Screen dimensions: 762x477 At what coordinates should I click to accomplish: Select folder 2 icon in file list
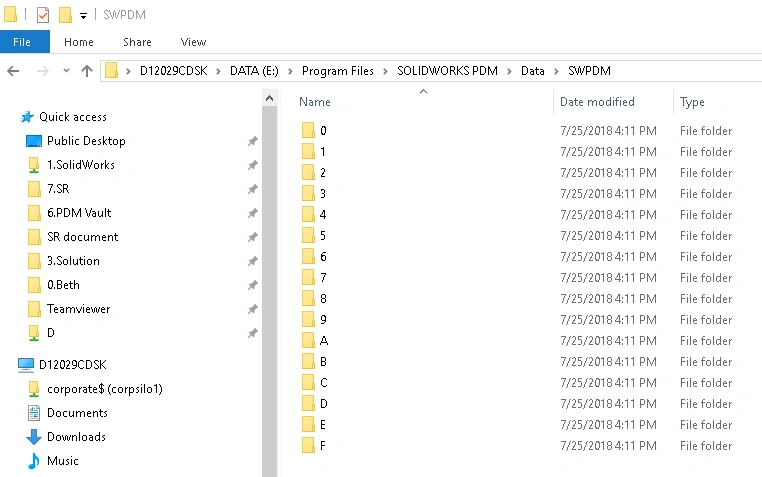click(x=308, y=172)
